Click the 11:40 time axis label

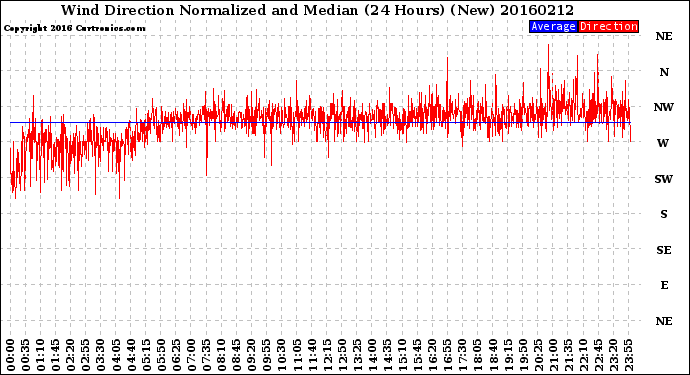pos(312,355)
